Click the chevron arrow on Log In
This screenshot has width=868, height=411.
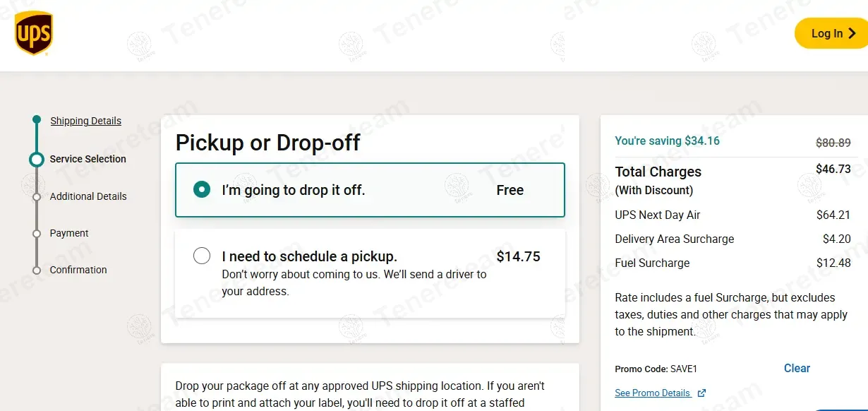point(852,33)
